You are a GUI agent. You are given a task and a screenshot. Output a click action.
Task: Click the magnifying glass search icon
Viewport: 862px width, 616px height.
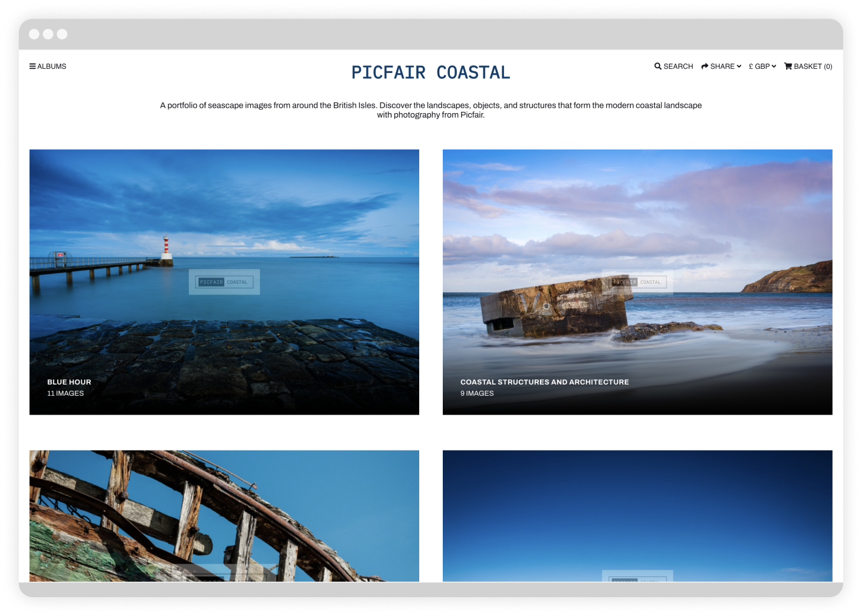point(658,66)
